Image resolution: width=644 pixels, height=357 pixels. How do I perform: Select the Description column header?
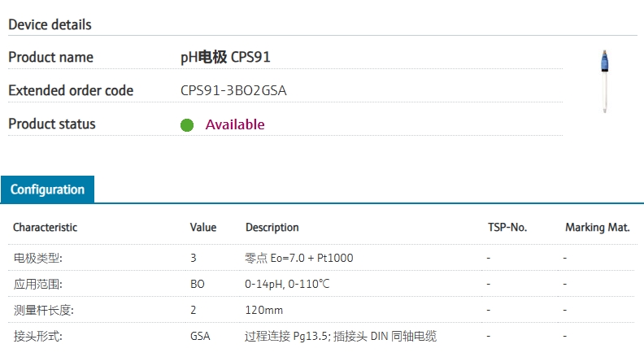272,228
